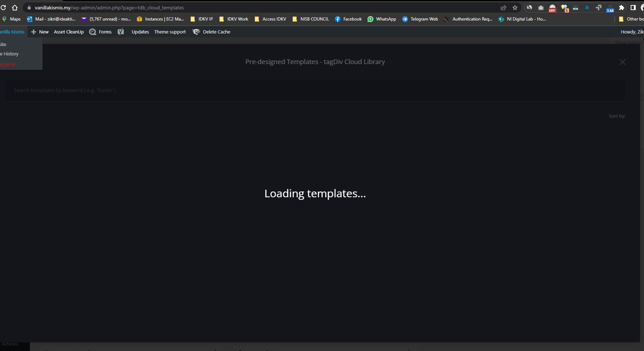Viewport: 644px width, 351px height.
Task: Open Forms from the admin bar
Action: pos(101,32)
